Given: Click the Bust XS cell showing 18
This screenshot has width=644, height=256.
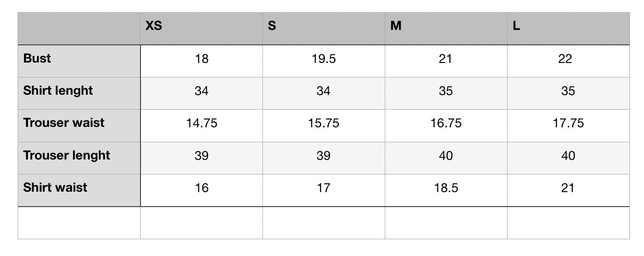Looking at the screenshot, I should click(x=201, y=61).
